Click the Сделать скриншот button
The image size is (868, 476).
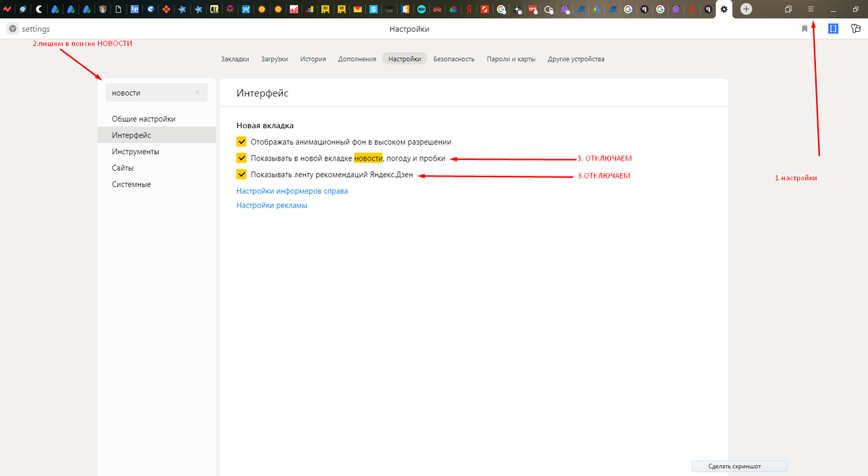point(739,467)
